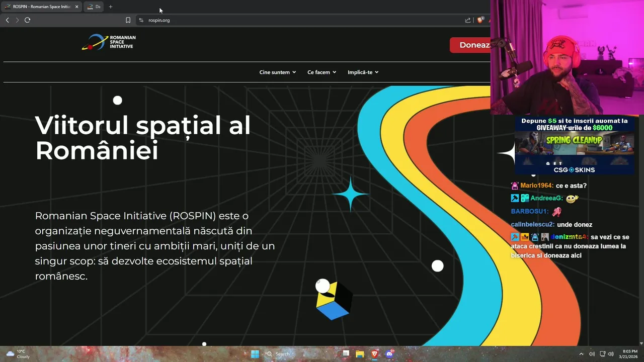Image resolution: width=644 pixels, height=362 pixels.
Task: Click the network icon in system tray
Action: click(602, 354)
